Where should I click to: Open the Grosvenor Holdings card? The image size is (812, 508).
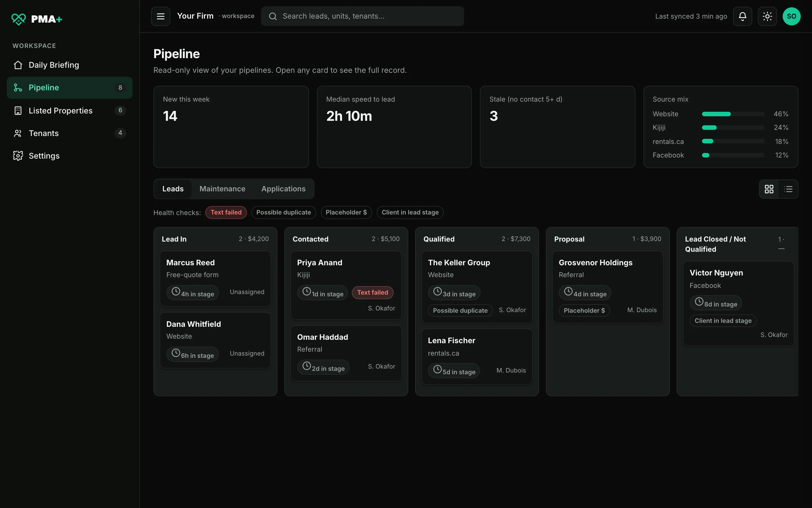pos(608,287)
